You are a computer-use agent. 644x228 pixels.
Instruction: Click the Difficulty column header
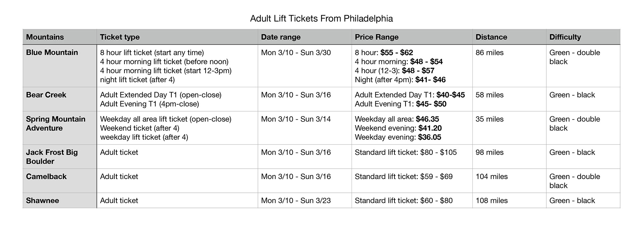[583, 37]
